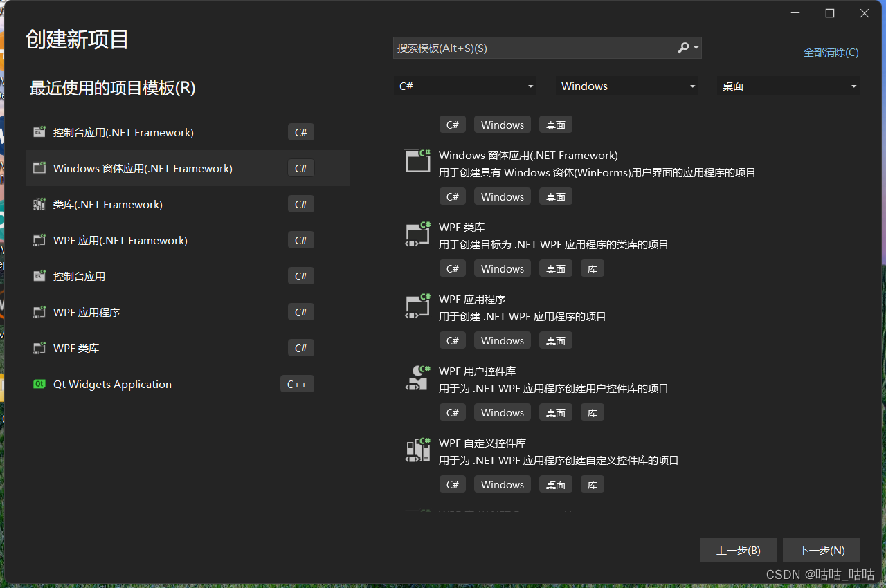Click the icon of Windows 窗体应用(.NET Framework) recent template
This screenshot has width=886, height=588.
(39, 168)
